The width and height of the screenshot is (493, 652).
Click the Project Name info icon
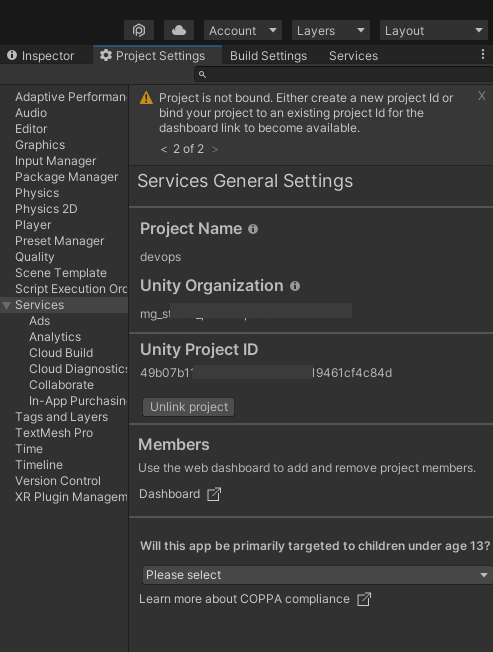click(253, 229)
